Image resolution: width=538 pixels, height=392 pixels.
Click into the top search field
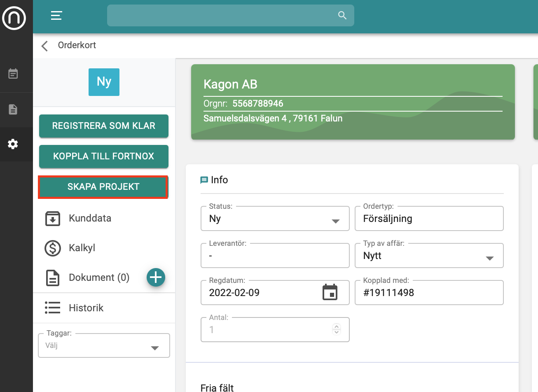click(x=222, y=16)
